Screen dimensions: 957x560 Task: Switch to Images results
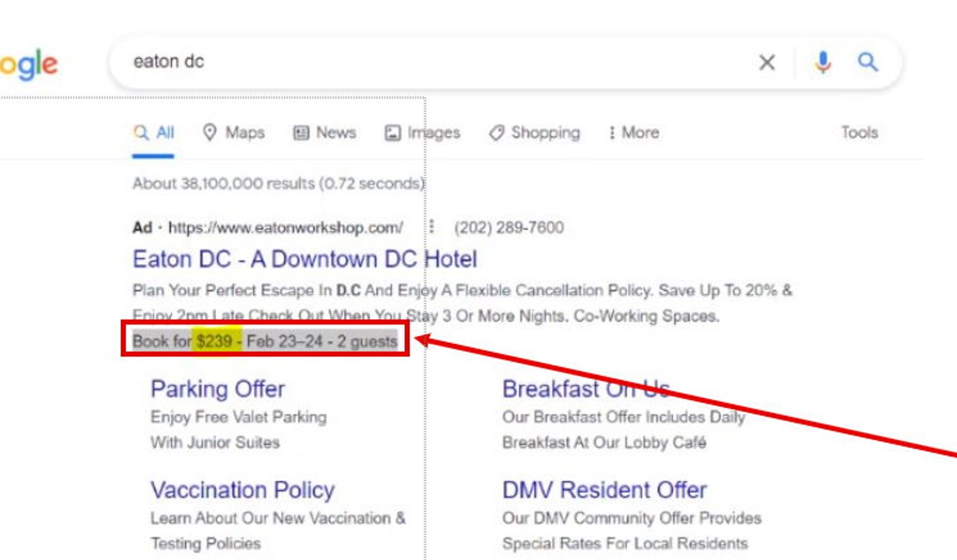tap(422, 133)
